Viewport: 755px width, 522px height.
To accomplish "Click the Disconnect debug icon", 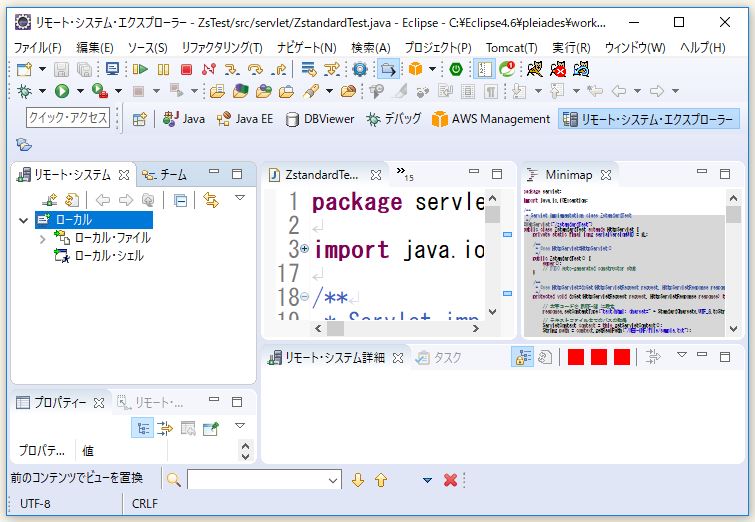I will click(209, 69).
